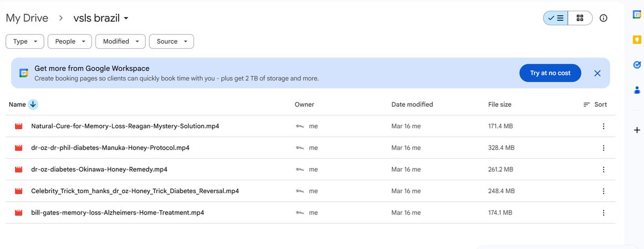Click video icon of Natural-Cure-for-Memory-Loss file

coord(19,126)
